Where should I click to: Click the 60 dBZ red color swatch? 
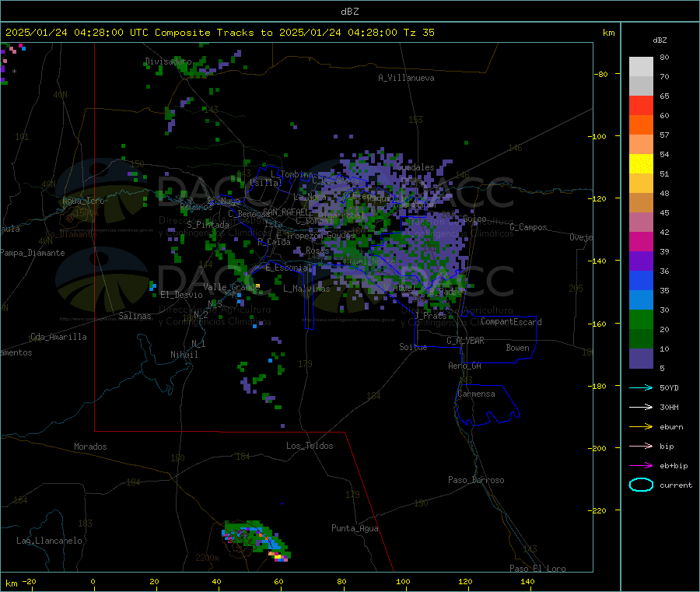641,105
